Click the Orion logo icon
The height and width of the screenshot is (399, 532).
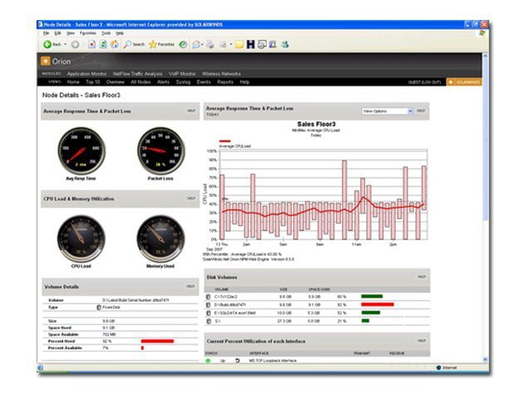45,62
